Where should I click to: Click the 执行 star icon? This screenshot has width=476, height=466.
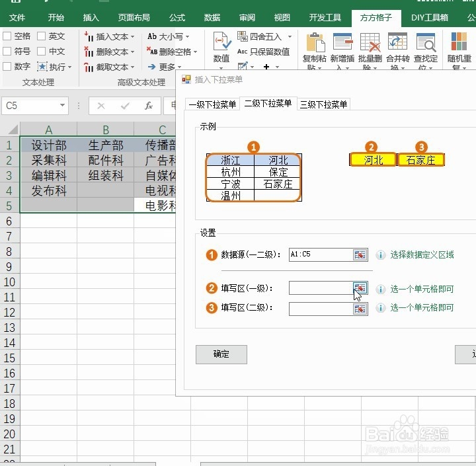point(42,67)
